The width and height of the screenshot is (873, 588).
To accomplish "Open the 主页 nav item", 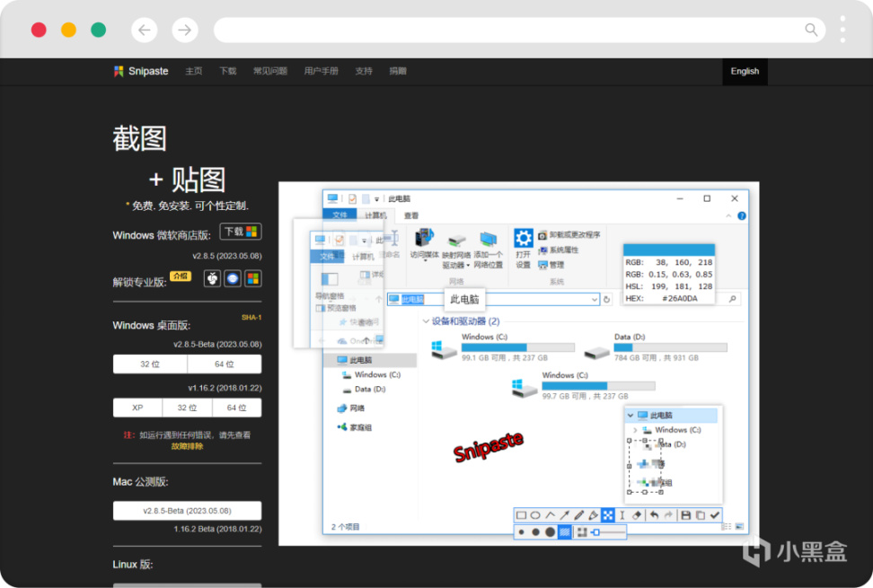I will [x=194, y=71].
